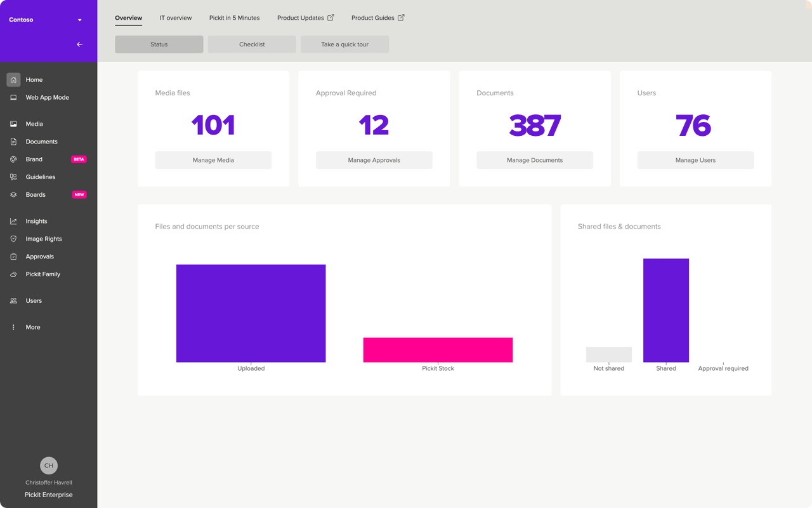Open the Pickit in 5 Minutes tab
The image size is (812, 508).
pyautogui.click(x=234, y=18)
